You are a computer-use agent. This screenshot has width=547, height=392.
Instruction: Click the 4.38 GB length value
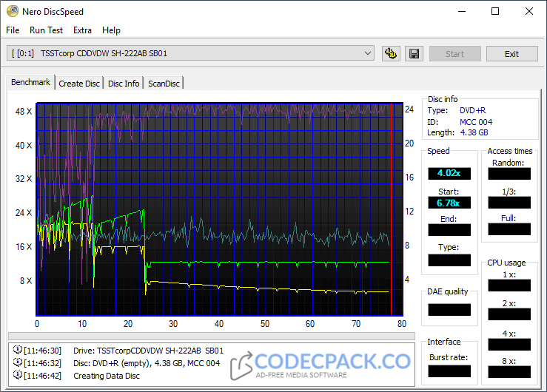click(x=474, y=132)
